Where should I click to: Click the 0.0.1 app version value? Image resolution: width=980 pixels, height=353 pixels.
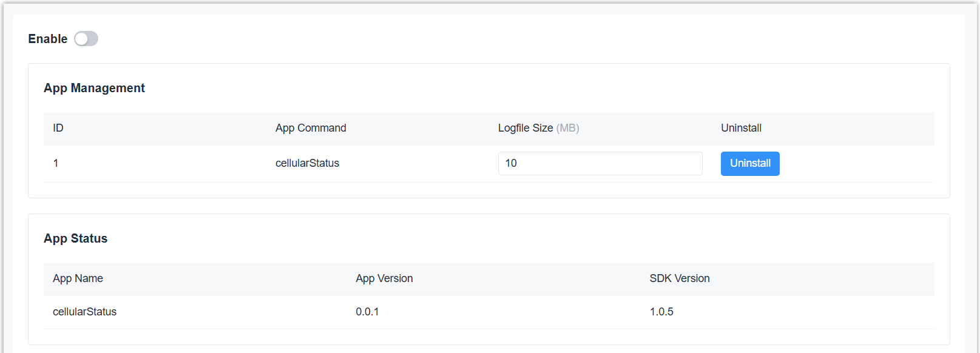[x=367, y=312]
